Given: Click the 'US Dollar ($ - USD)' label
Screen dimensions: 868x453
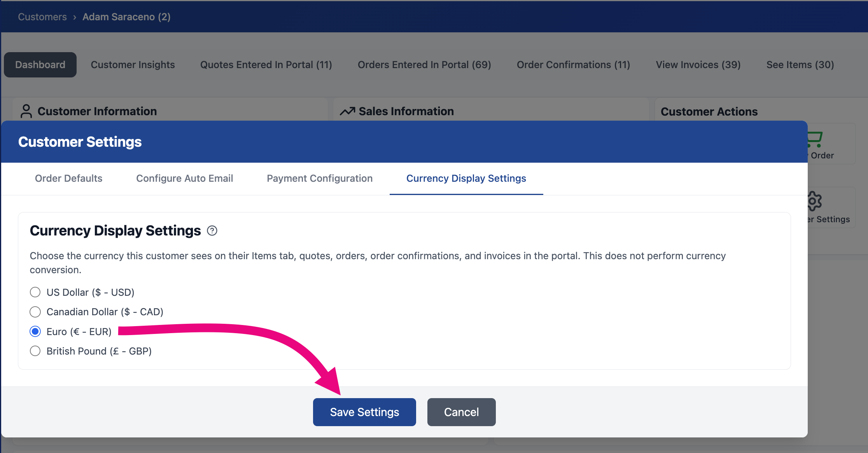Looking at the screenshot, I should click(x=90, y=292).
